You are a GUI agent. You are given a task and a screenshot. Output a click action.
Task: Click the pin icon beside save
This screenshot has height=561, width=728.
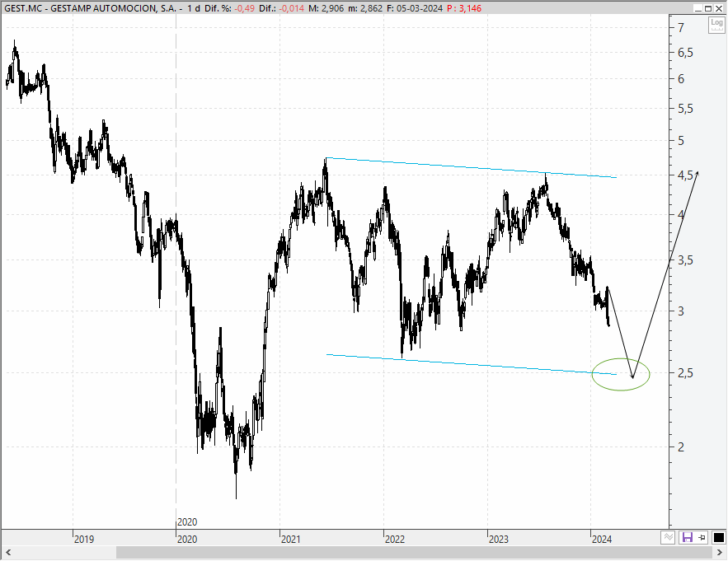702,537
